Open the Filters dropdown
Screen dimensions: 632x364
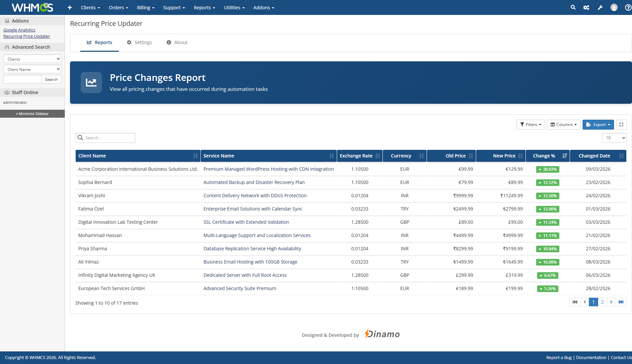(530, 125)
